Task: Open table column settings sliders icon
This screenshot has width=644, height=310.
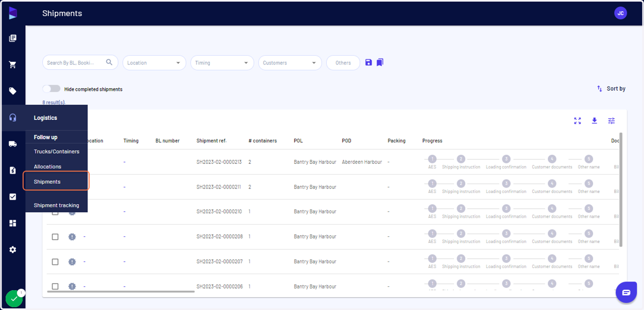Action: point(611,121)
